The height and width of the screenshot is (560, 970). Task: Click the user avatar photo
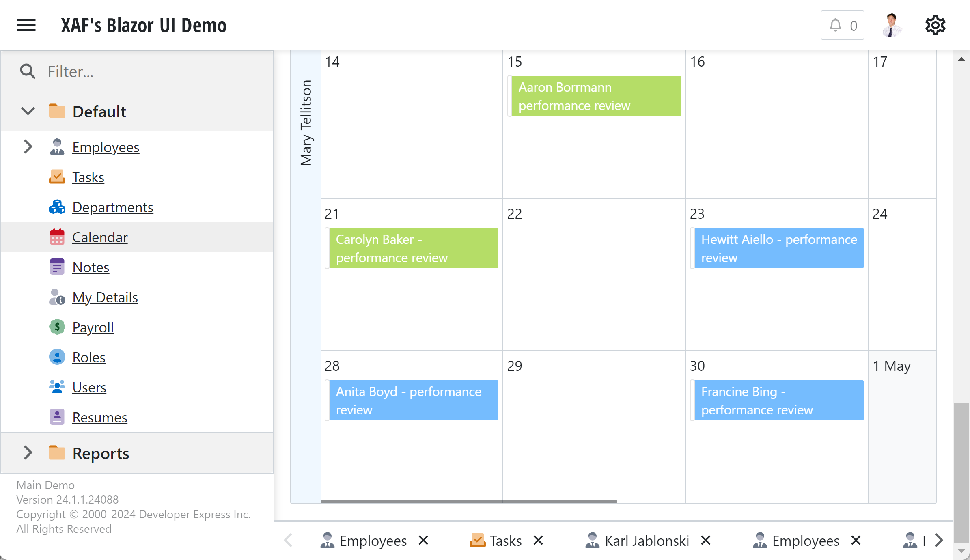(891, 25)
